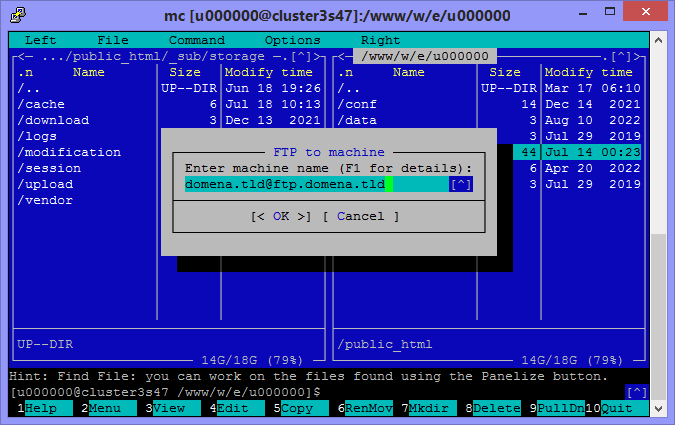Open right panel history list [^]
This screenshot has height=425, width=675.
pyautogui.click(x=621, y=56)
